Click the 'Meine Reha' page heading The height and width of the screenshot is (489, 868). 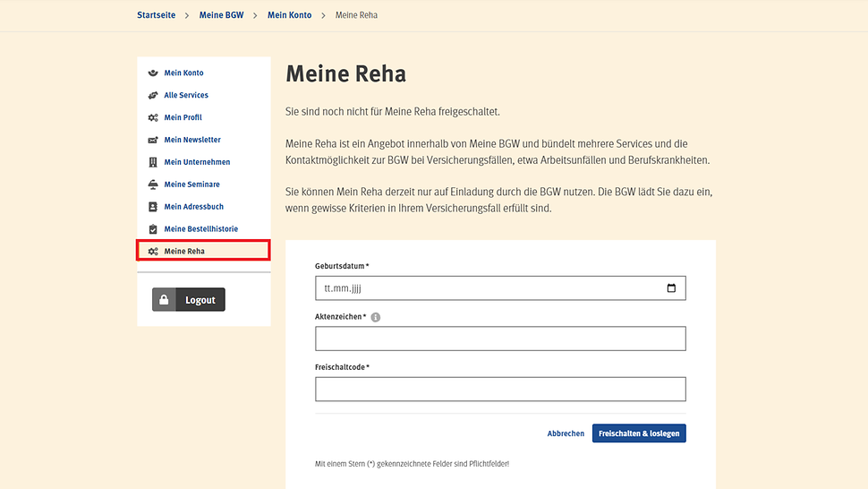[x=346, y=73]
